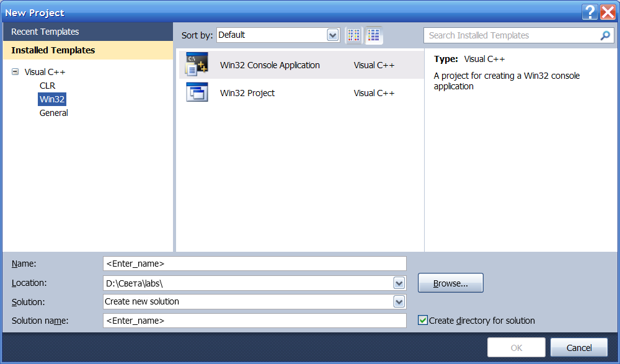The height and width of the screenshot is (364, 620).
Task: Collapse the Visual C++ tree node
Action: click(15, 71)
